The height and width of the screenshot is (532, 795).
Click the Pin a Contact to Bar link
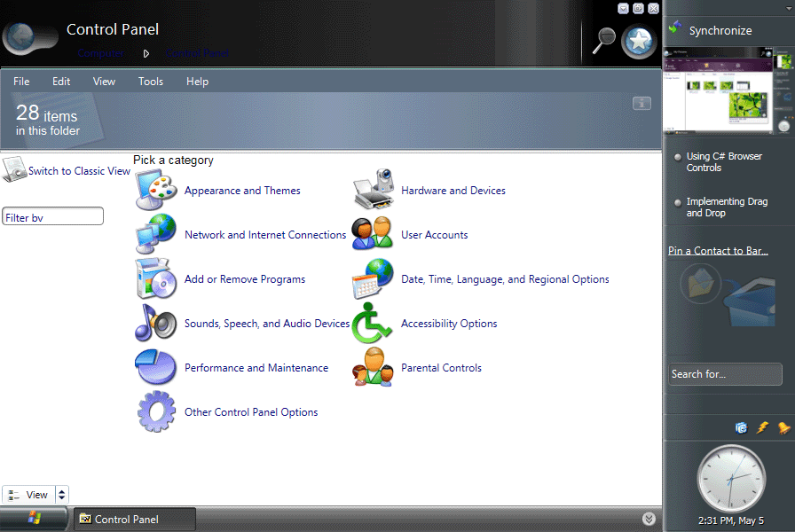tap(718, 250)
